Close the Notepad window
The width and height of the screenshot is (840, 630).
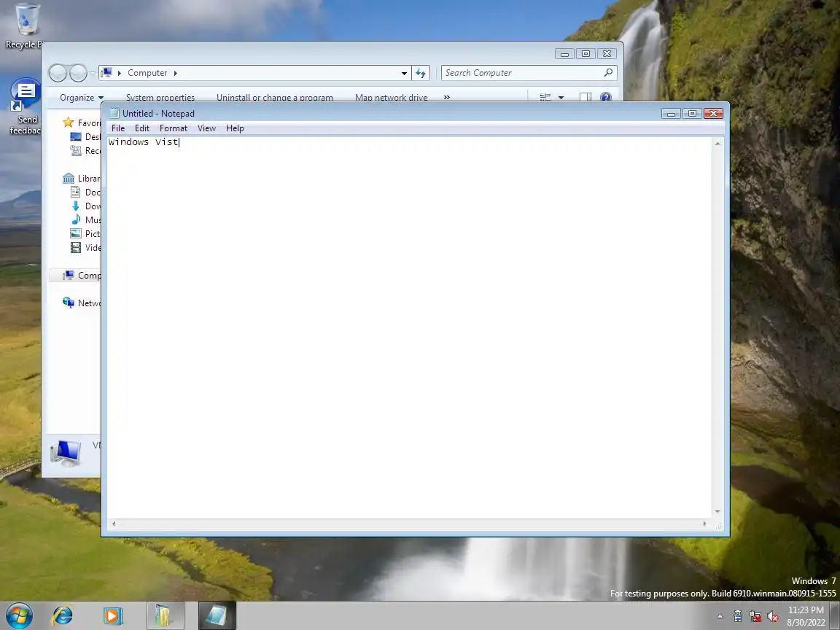pyautogui.click(x=714, y=114)
